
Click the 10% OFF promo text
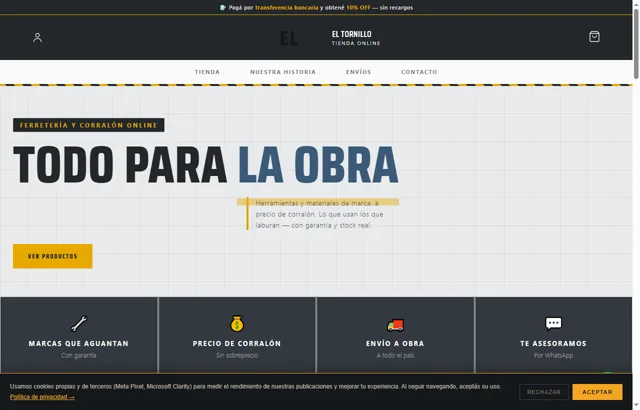358,7
